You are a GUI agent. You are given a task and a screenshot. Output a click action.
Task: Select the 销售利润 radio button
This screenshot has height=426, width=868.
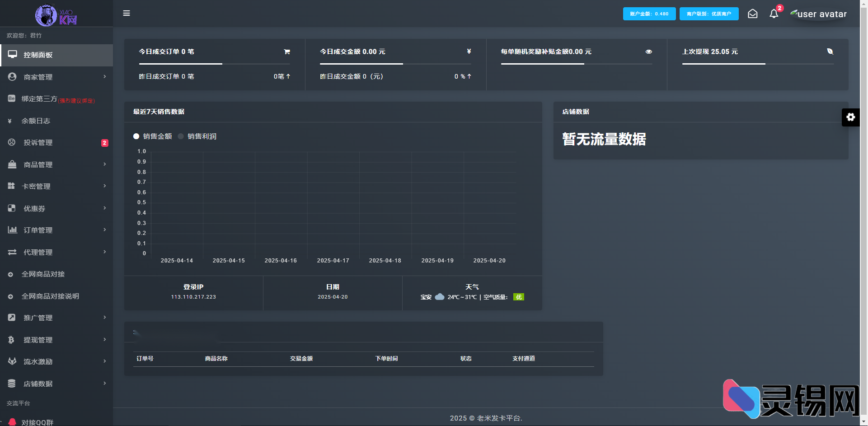[x=181, y=136]
